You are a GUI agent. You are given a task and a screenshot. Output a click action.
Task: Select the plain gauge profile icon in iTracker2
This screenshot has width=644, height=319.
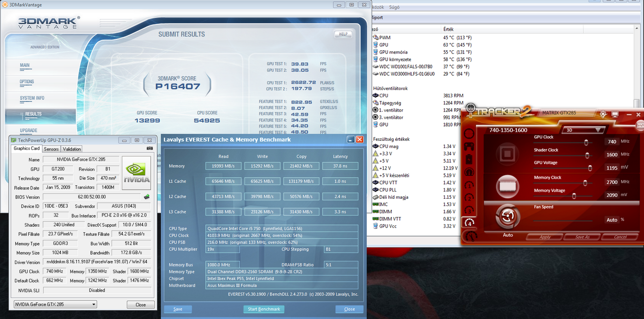click(469, 171)
